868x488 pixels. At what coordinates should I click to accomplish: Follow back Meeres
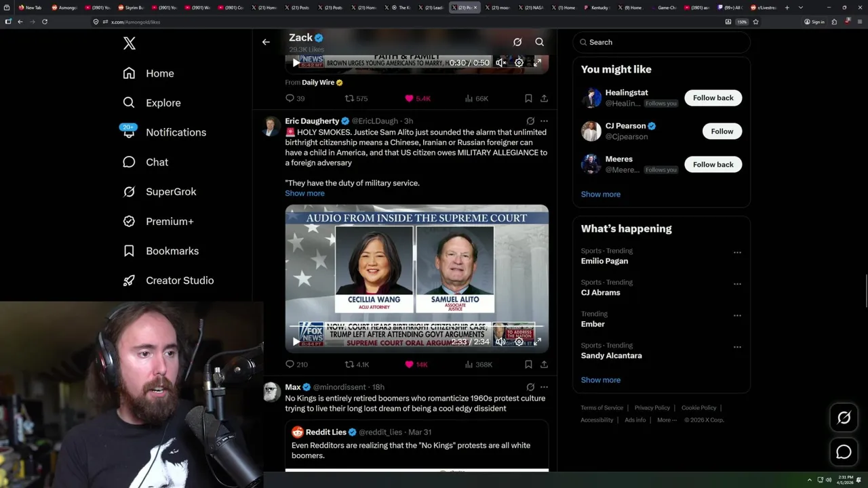pos(713,165)
